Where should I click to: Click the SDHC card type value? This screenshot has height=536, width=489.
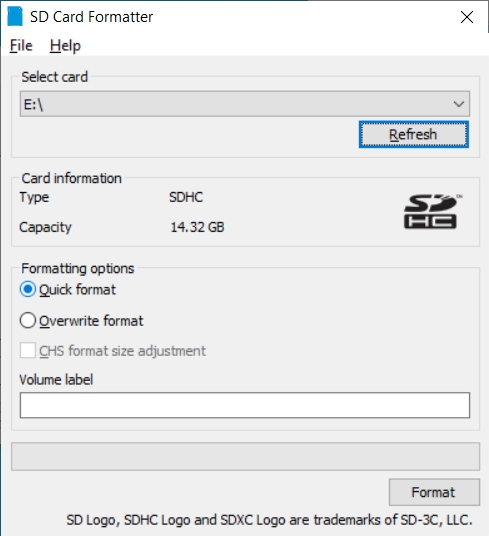pyautogui.click(x=186, y=197)
